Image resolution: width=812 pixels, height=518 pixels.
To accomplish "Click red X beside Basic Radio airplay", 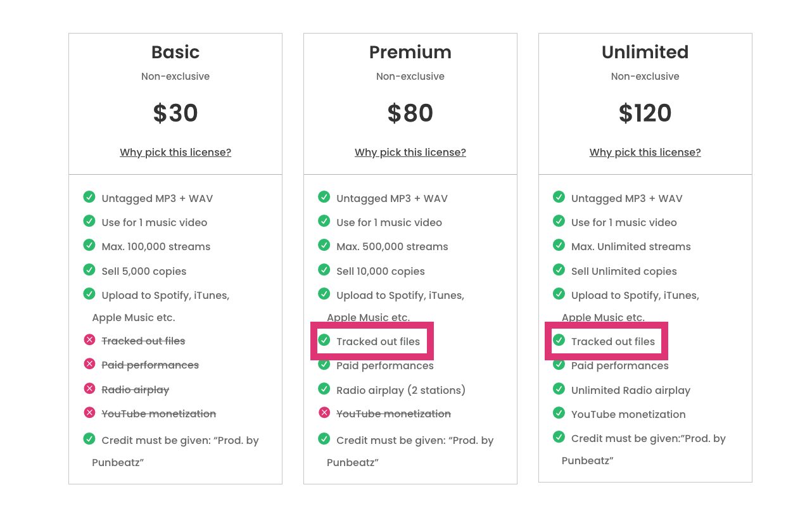I will (89, 389).
